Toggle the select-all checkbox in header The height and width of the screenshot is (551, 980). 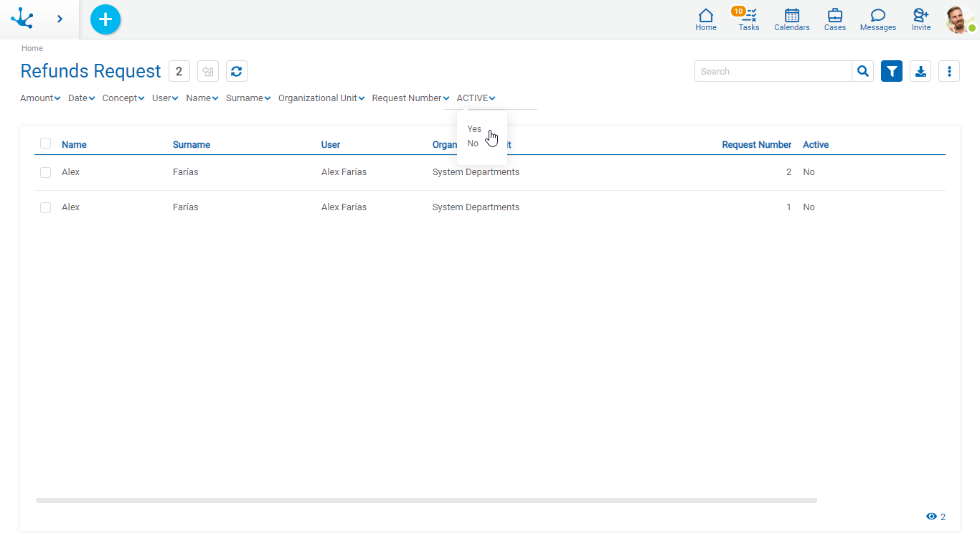(x=46, y=143)
